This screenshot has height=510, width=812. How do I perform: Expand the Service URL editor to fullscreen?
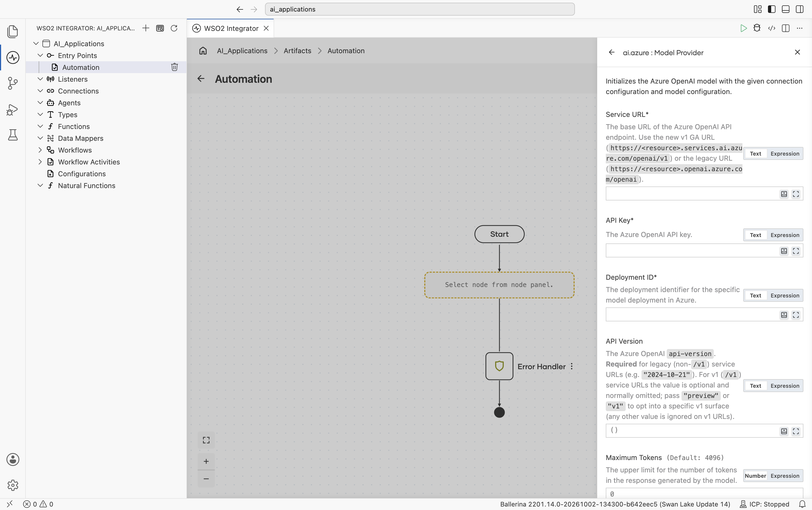click(x=795, y=194)
